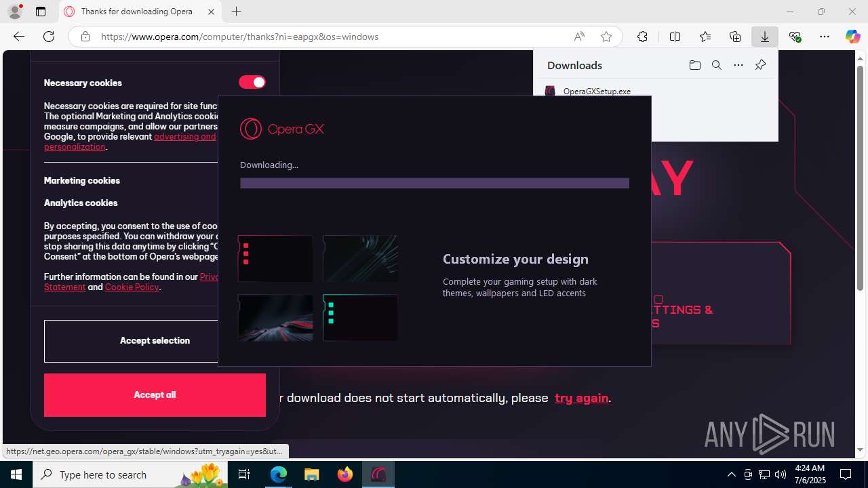Switch to Microsoft Edge on taskbar
The width and height of the screenshot is (868, 488).
279,474
